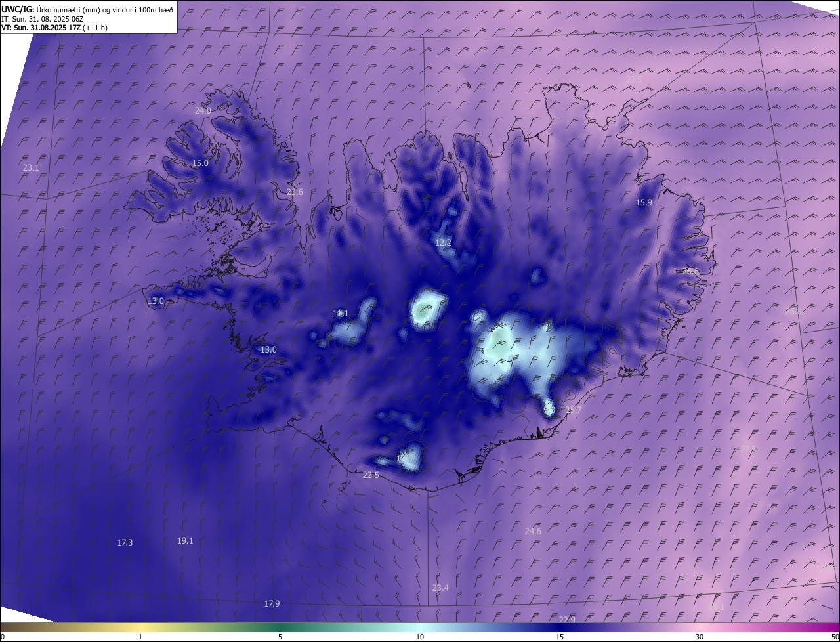The image size is (840, 642).
Task: Click tick label 50 on the colour scale
Action: pos(835,637)
